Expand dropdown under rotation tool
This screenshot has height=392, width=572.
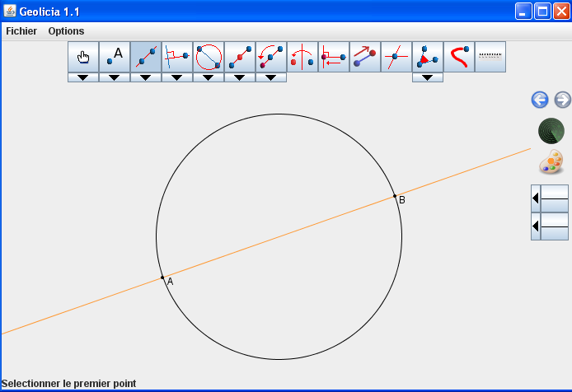(271, 77)
